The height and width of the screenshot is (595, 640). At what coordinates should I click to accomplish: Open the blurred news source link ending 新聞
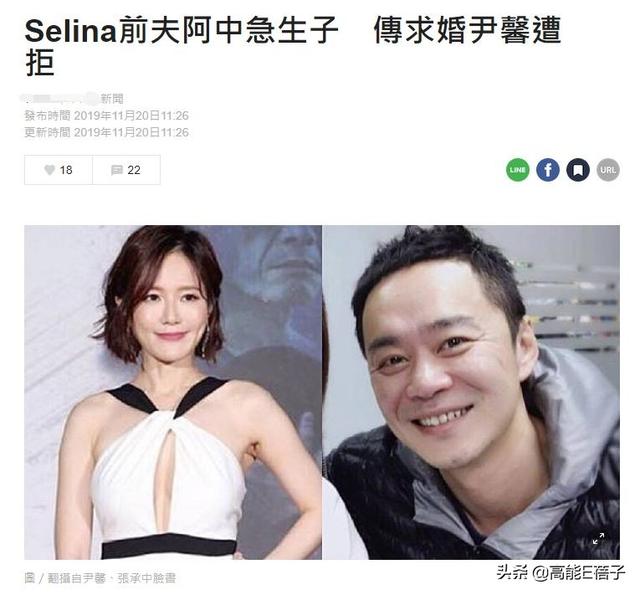pyautogui.click(x=72, y=98)
